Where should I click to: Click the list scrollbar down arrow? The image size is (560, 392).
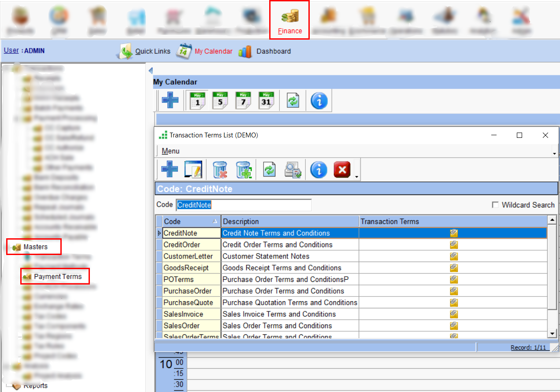[552, 334]
